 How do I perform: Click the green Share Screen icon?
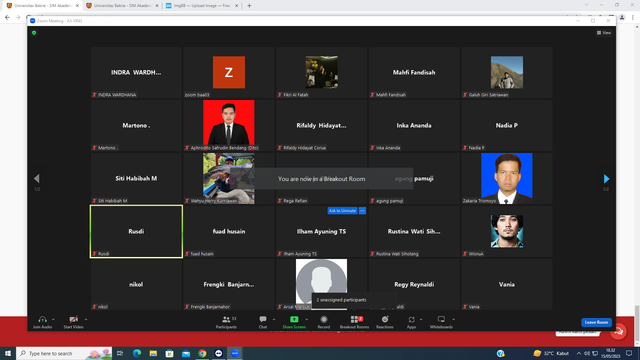click(x=294, y=319)
